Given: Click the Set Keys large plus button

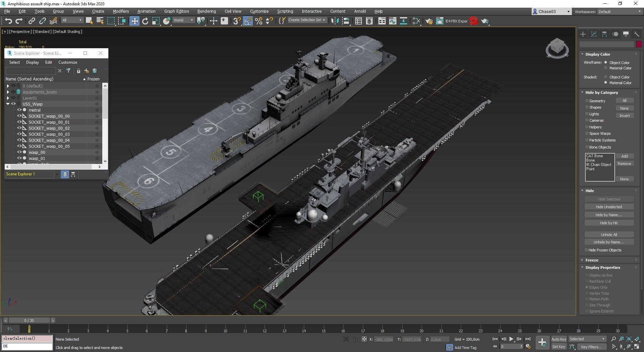Looking at the screenshot, I should click(x=542, y=342).
